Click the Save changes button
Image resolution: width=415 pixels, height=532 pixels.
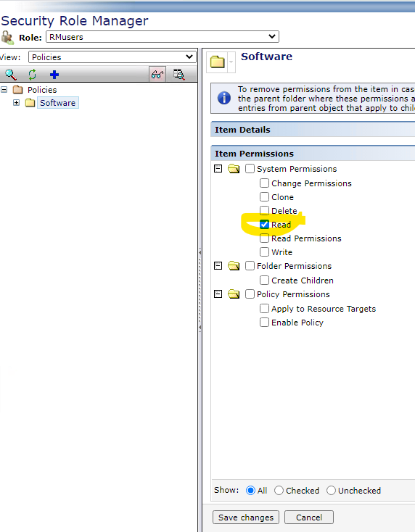pyautogui.click(x=246, y=517)
